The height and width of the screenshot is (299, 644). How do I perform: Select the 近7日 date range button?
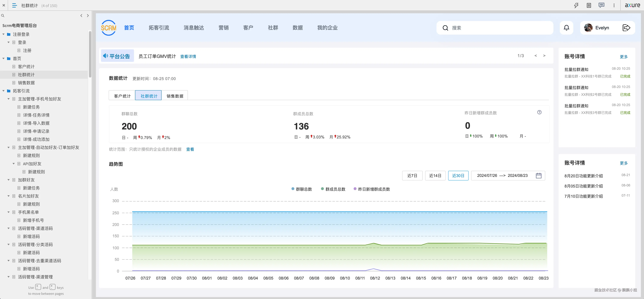pyautogui.click(x=412, y=176)
